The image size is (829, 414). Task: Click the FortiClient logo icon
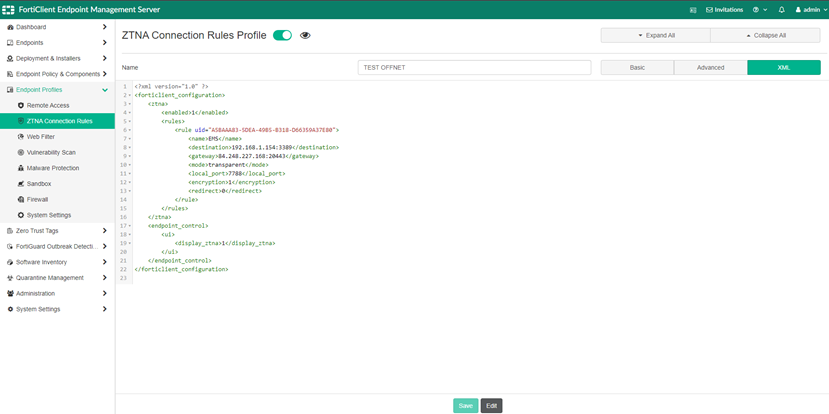click(8, 10)
